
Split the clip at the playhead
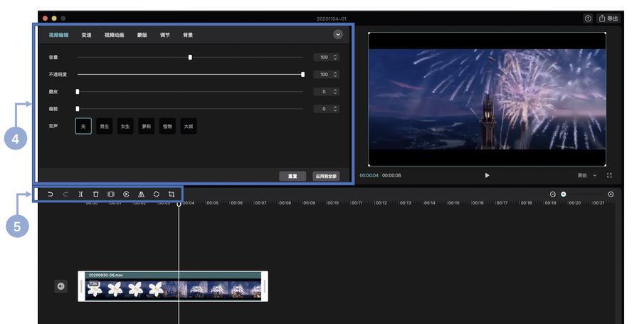[x=80, y=194]
